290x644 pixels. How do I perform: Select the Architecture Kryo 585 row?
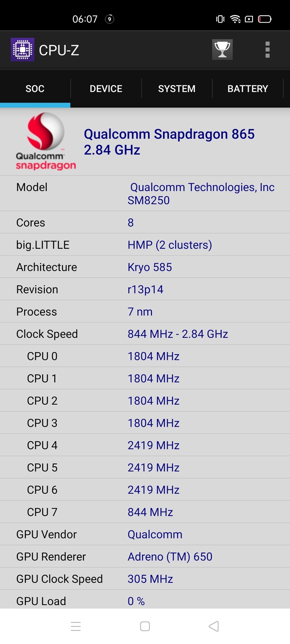point(145,267)
